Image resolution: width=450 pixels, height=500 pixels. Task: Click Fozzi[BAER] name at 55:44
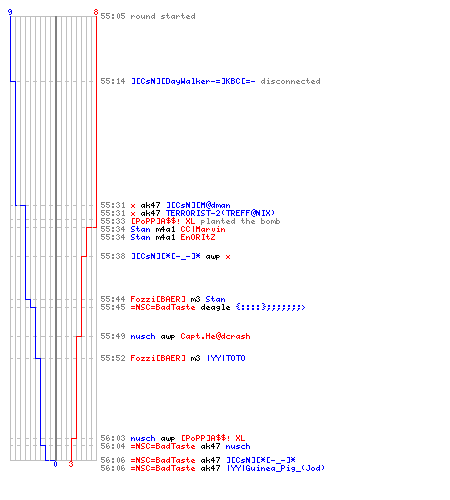(158, 299)
